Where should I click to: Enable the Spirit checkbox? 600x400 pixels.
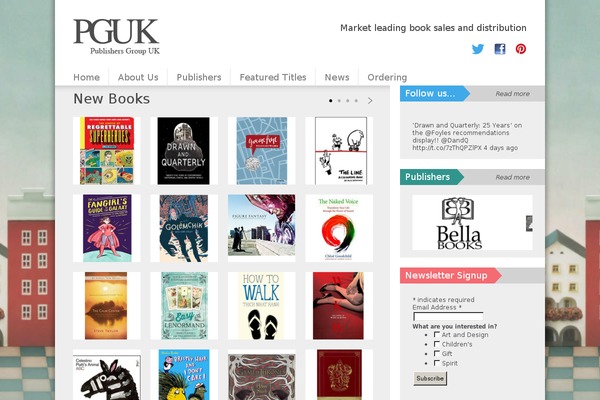(437, 362)
